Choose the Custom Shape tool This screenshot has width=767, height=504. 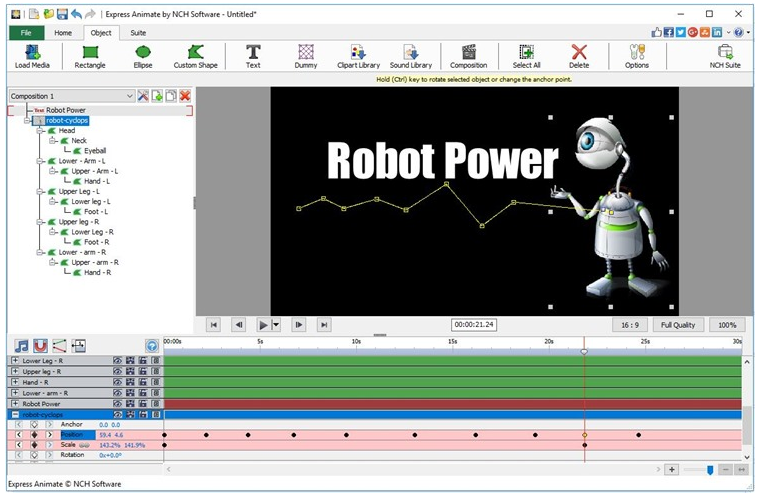pos(195,56)
